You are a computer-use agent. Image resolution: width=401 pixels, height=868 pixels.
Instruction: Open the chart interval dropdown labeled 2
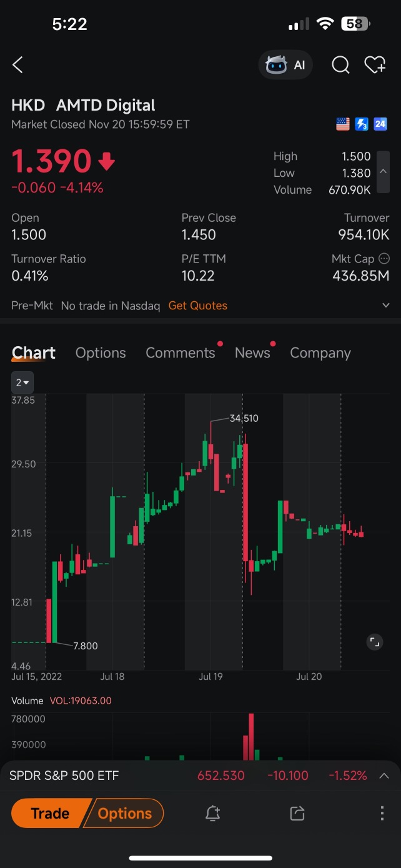click(x=22, y=382)
